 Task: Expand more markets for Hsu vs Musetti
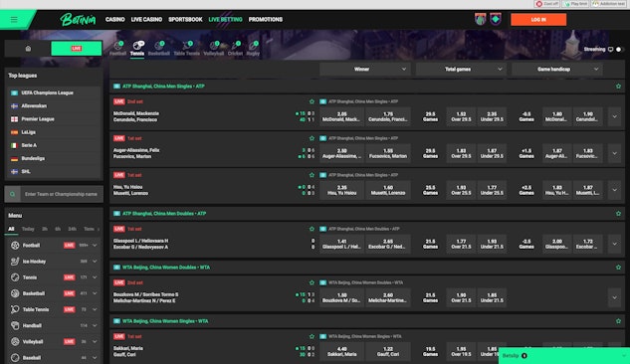(x=614, y=190)
